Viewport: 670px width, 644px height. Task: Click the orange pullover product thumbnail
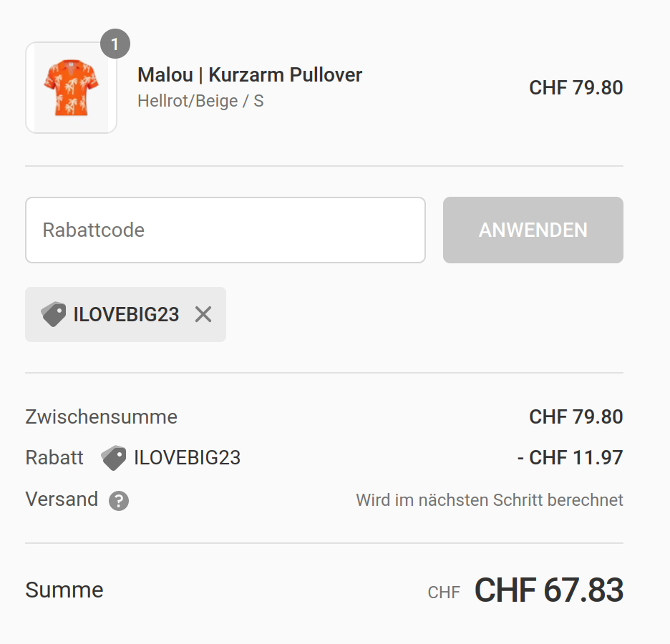point(71,88)
